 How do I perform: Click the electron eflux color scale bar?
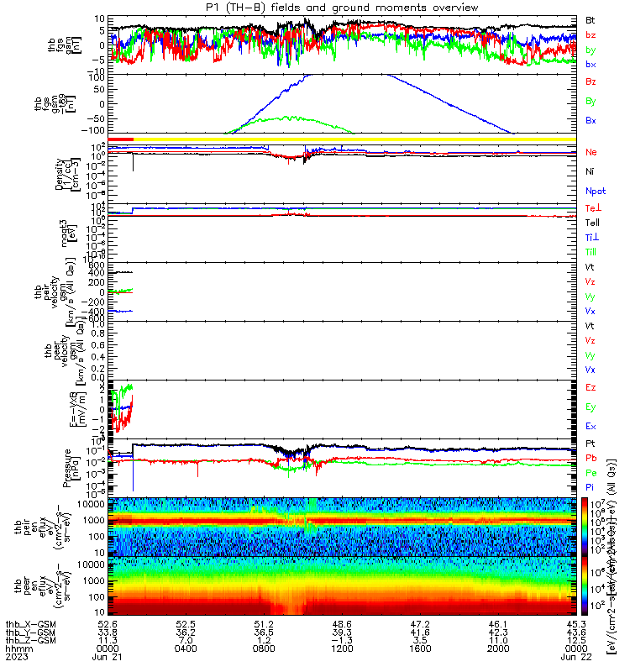click(x=585, y=585)
